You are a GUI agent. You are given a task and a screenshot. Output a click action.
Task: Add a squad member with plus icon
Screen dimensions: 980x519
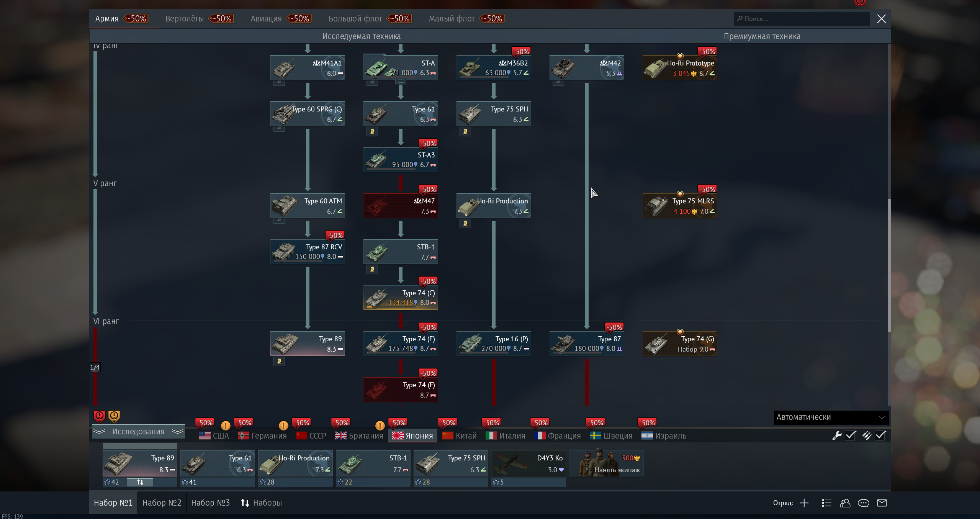804,503
